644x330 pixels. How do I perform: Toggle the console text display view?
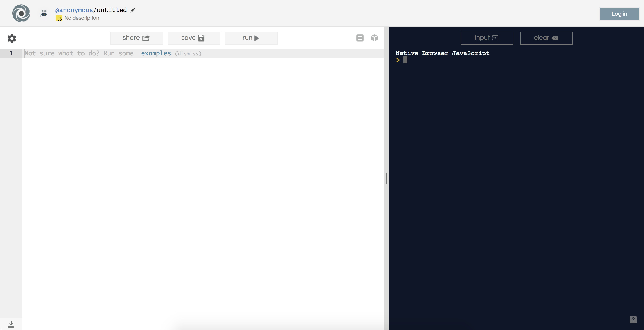(x=360, y=38)
